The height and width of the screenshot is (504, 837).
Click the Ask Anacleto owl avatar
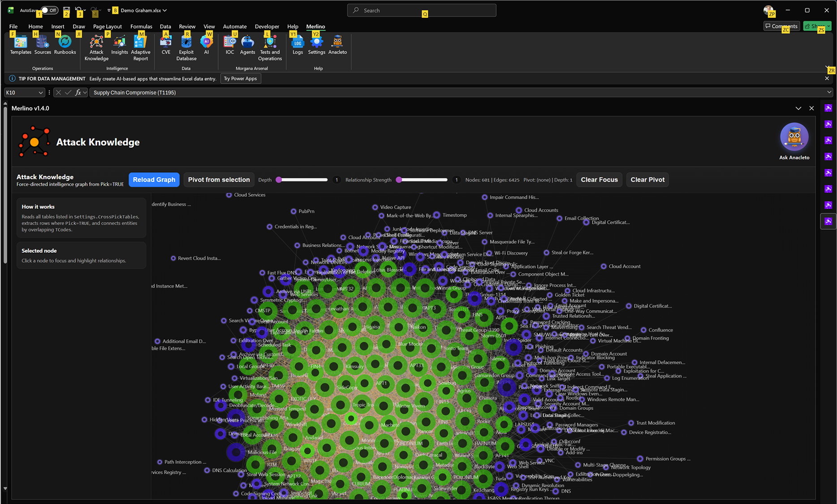point(794,137)
